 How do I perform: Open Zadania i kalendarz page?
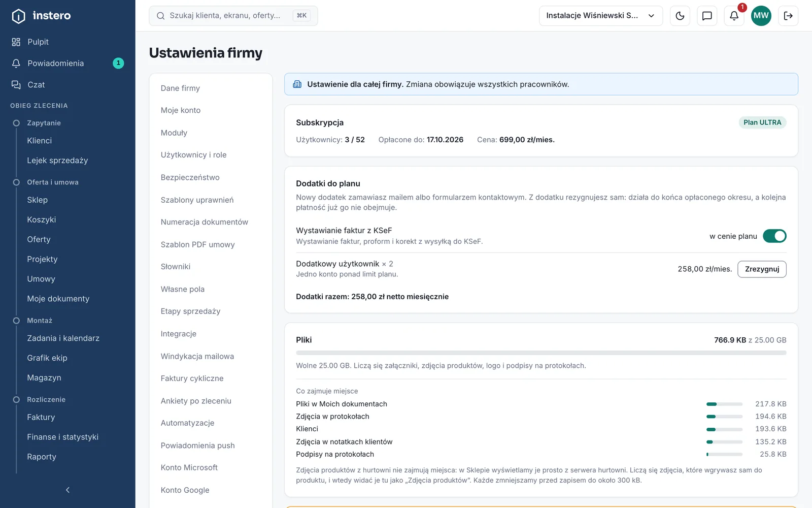coord(63,338)
